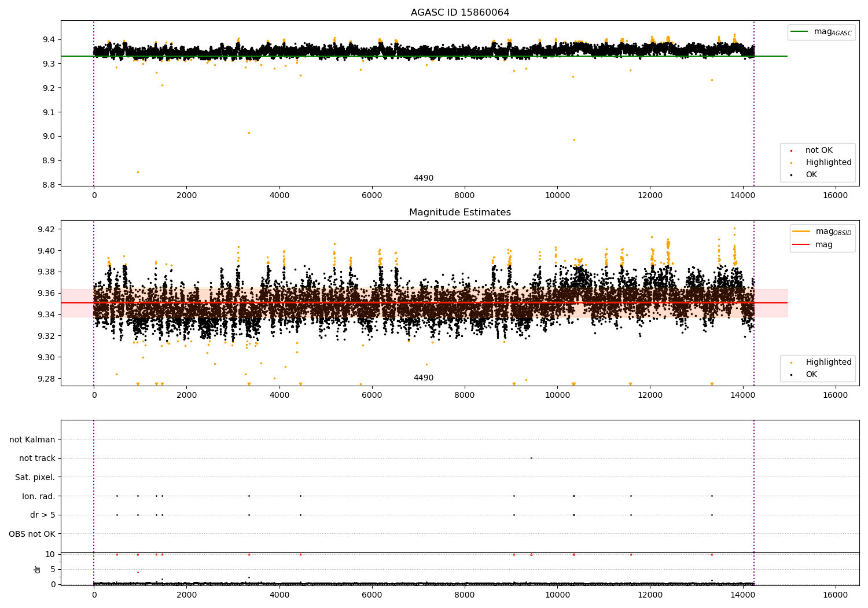This screenshot has height=608, width=868.
Task: Click the "10" tick on the dr axis
Action: coord(50,554)
